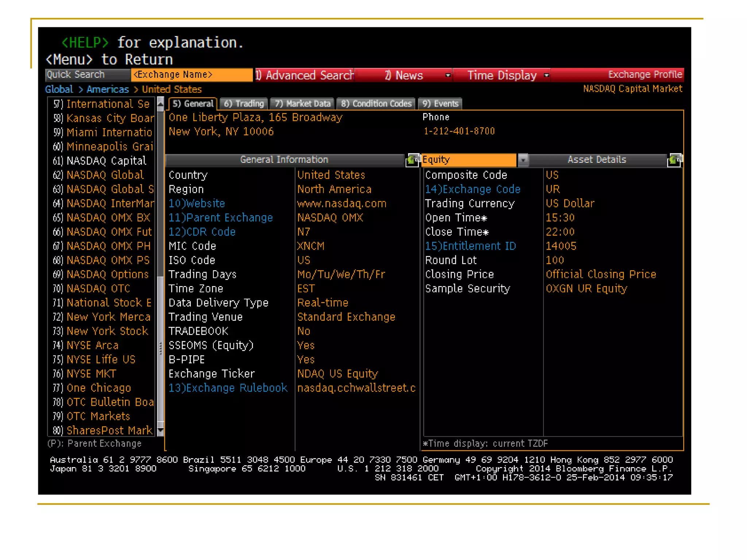Image resolution: width=747 pixels, height=560 pixels.
Task: Click the Exchange Name search field
Action: click(191, 75)
